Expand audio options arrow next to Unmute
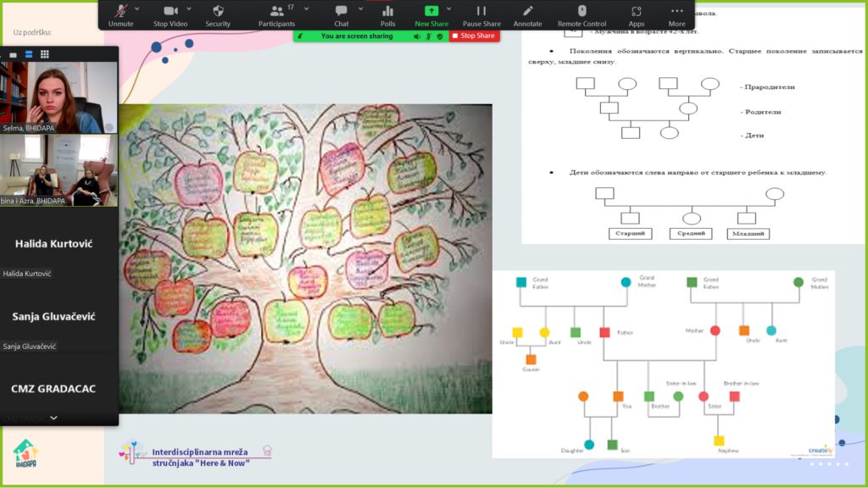The height and width of the screenshot is (488, 868). coord(138,8)
